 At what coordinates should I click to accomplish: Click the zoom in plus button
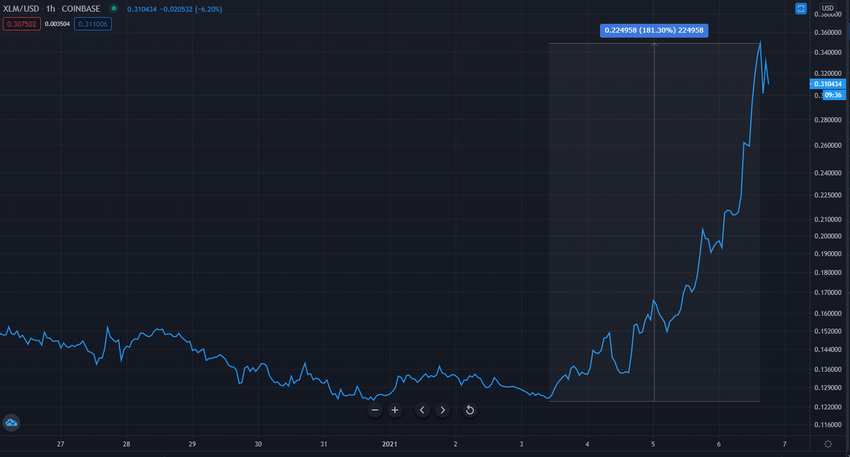click(x=395, y=410)
